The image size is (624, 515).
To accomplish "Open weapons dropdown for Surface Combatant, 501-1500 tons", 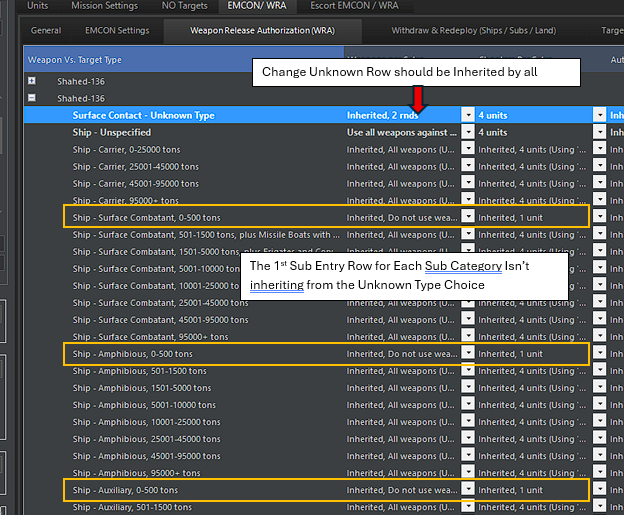I will point(468,234).
